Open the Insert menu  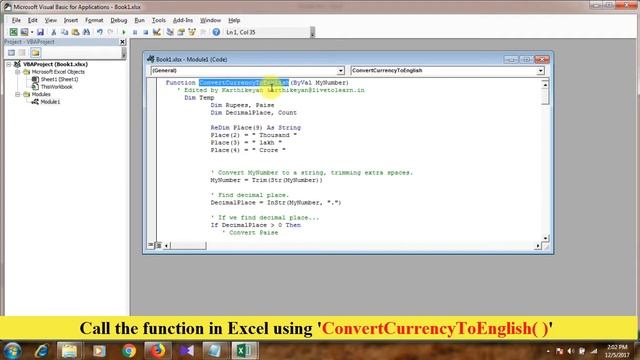click(71, 20)
